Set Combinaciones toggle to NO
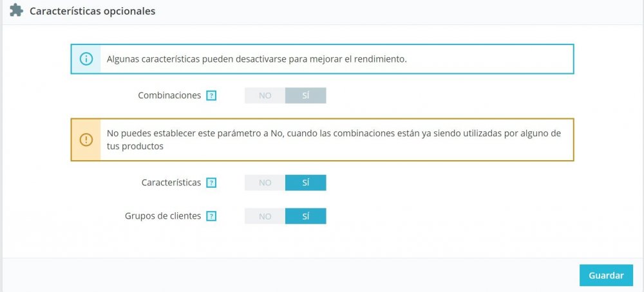Image resolution: width=644 pixels, height=292 pixels. pos(265,96)
